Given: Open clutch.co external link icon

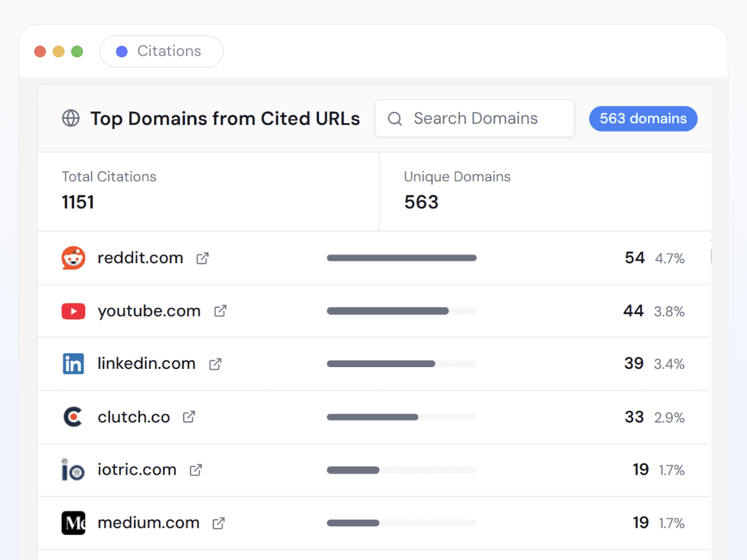Looking at the screenshot, I should tap(189, 417).
